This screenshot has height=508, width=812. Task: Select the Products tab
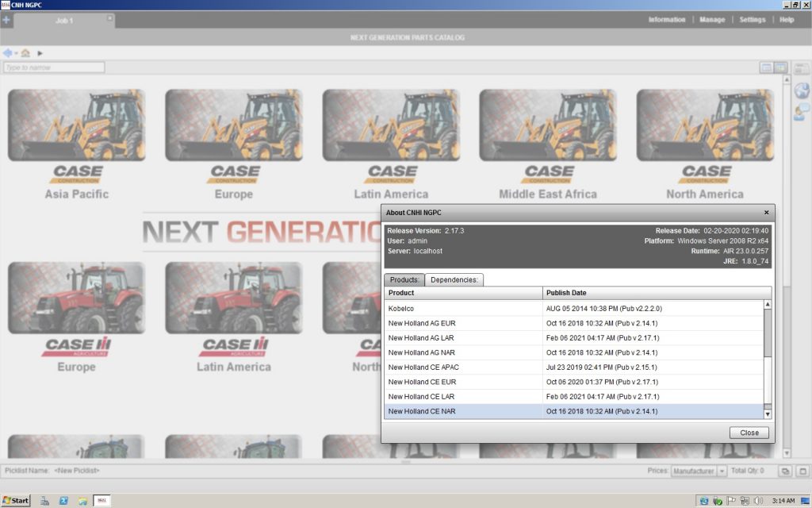(404, 280)
